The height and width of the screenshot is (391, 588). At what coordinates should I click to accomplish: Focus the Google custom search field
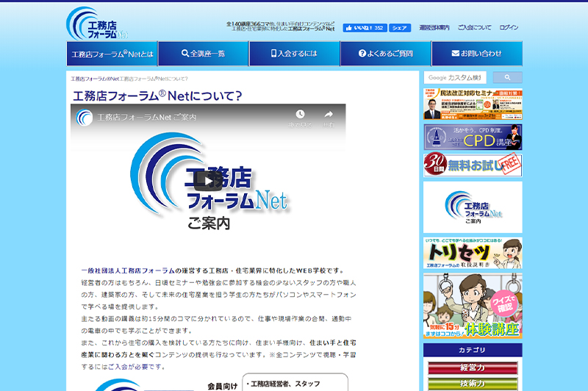[455, 78]
